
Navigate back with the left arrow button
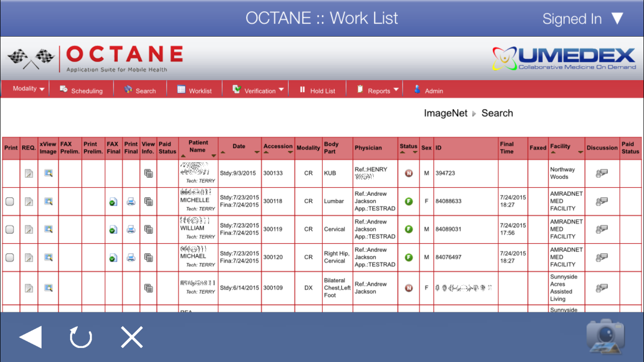pyautogui.click(x=30, y=336)
